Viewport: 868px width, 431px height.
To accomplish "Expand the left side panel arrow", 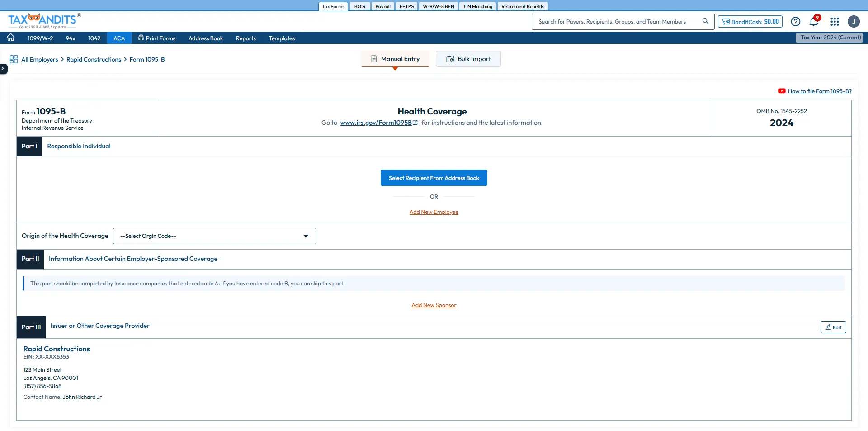I will (x=3, y=68).
